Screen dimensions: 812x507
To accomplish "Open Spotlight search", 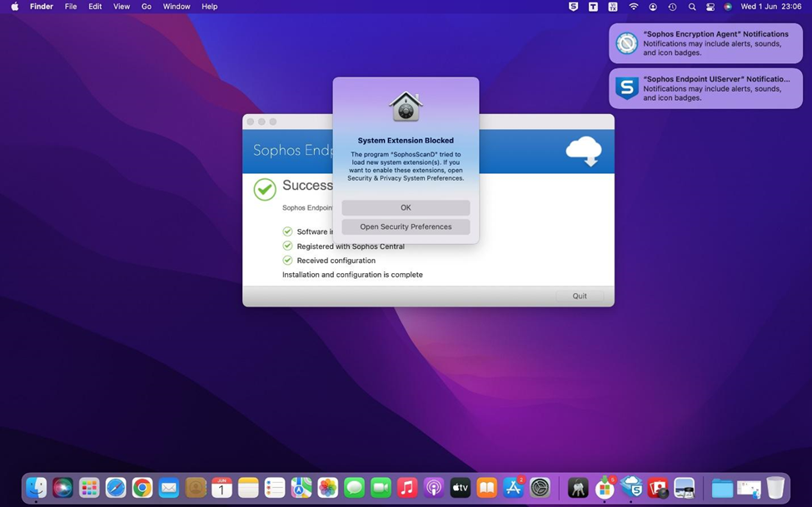I will point(692,7).
